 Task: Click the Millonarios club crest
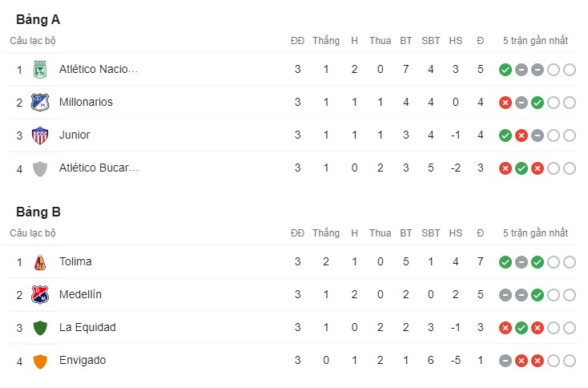tap(39, 103)
